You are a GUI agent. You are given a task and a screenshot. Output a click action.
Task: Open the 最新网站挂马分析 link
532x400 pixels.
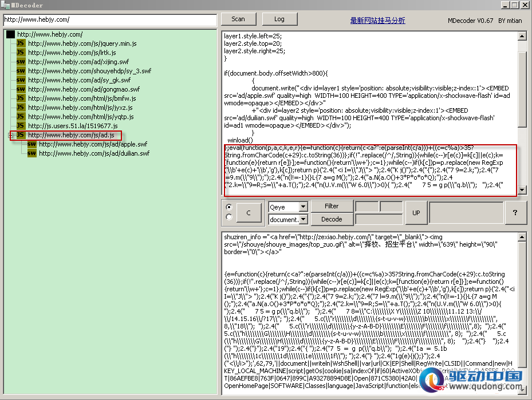377,21
